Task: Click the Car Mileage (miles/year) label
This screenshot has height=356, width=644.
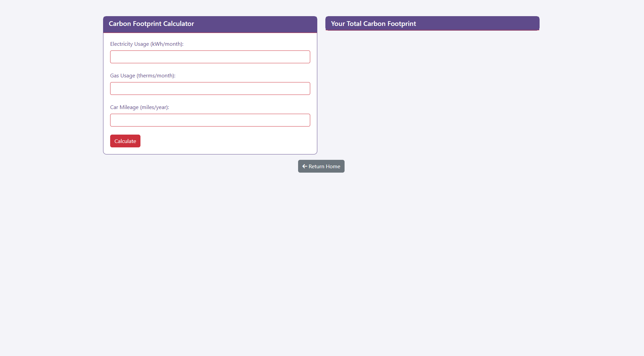Action: [x=139, y=107]
